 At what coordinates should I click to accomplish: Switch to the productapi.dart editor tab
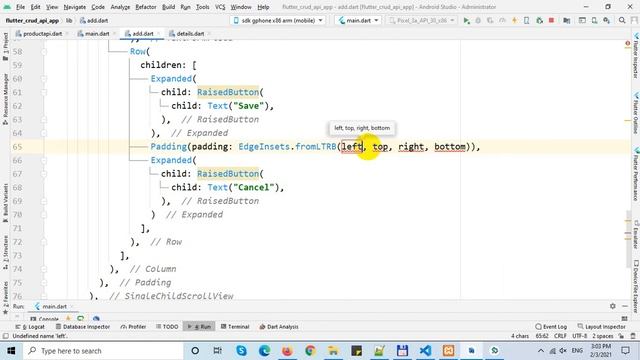tap(42, 34)
